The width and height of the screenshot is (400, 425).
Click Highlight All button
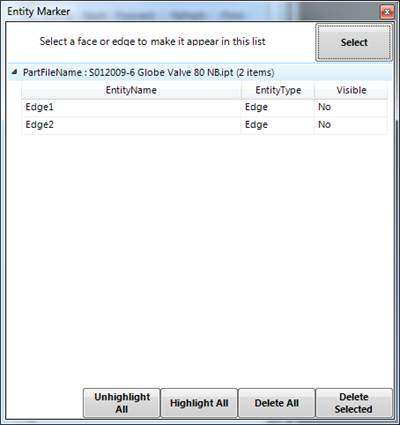click(x=199, y=403)
